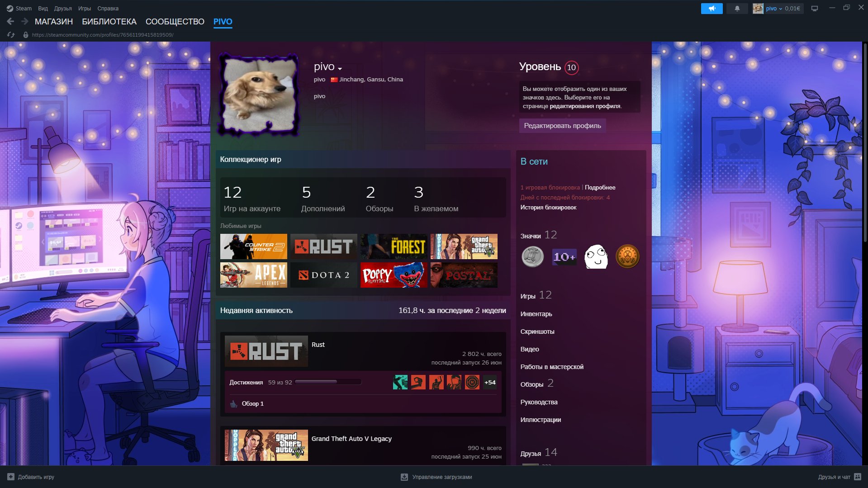Click the white meme face badge

coord(596,256)
